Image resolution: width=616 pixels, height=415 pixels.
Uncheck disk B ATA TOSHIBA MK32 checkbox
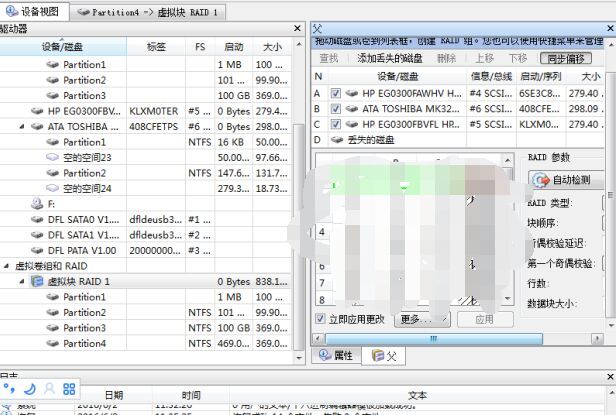click(335, 108)
